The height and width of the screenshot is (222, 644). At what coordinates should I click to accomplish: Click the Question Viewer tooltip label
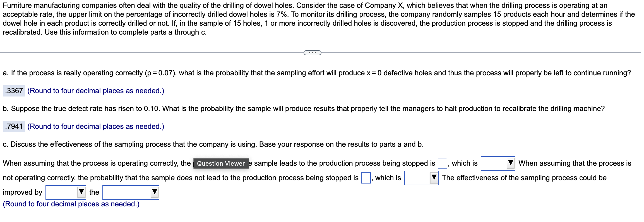click(x=221, y=163)
